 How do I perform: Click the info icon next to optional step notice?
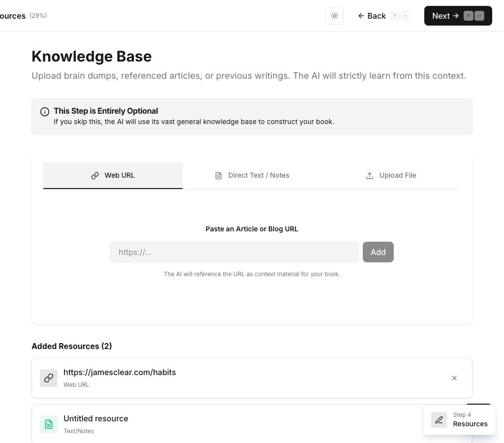point(45,112)
